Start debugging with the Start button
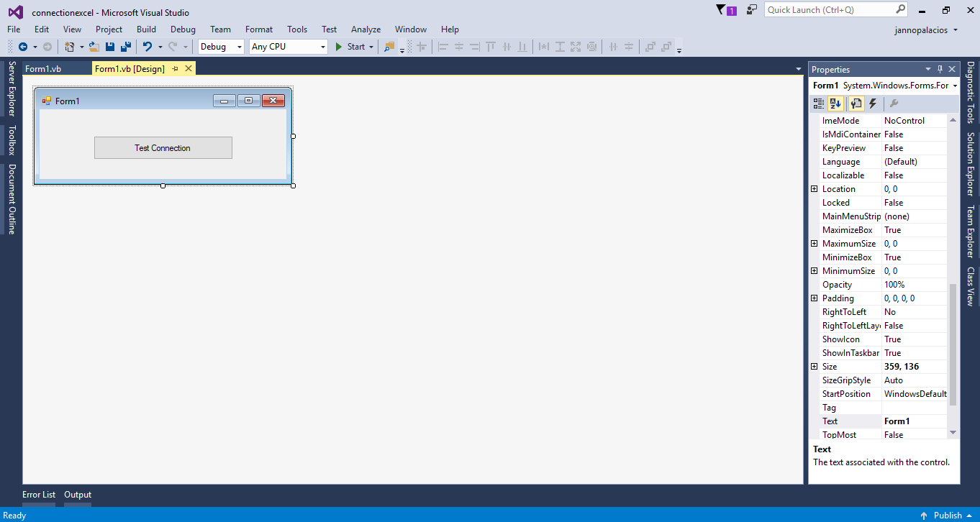Viewport: 980px width, 522px height. coord(350,47)
